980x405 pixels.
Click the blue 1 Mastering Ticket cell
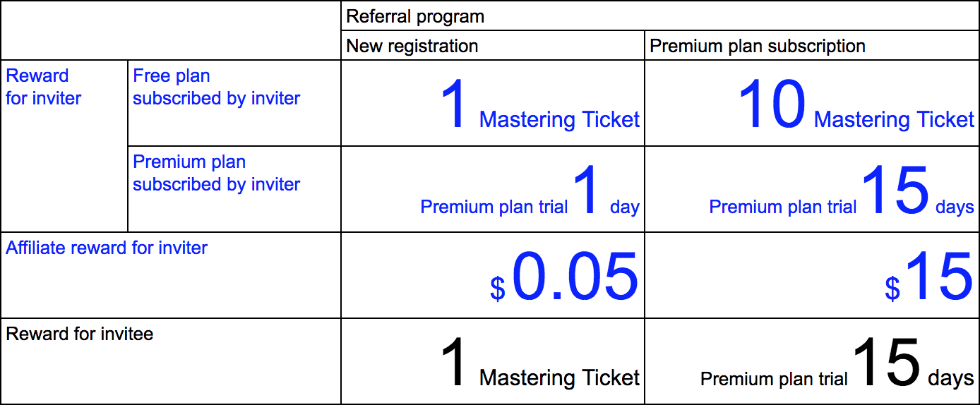coord(493,103)
